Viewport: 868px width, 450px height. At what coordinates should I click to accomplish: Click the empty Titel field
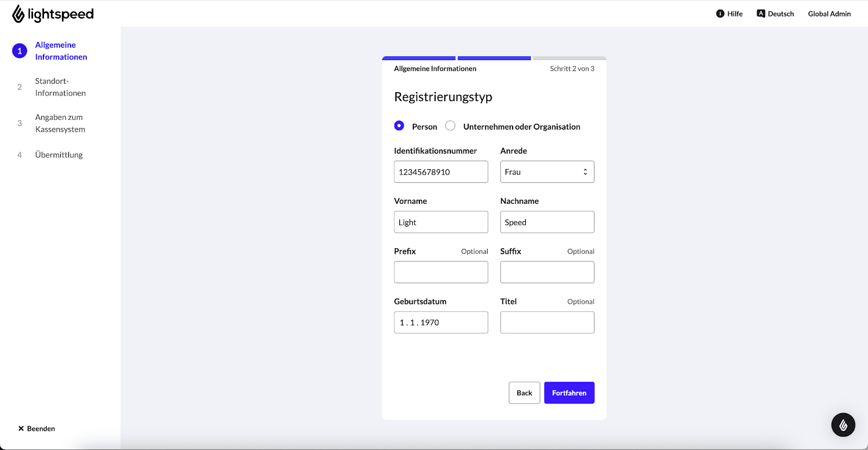coord(547,323)
